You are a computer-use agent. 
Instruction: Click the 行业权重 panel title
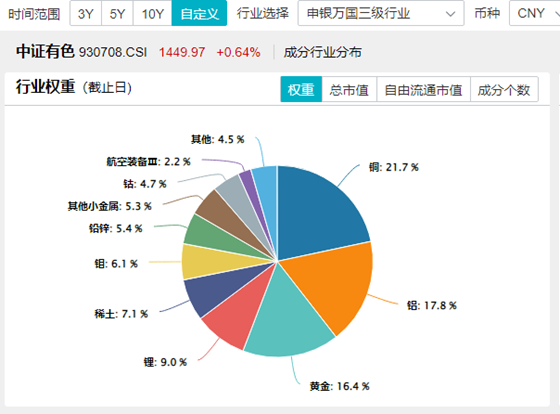click(45, 87)
